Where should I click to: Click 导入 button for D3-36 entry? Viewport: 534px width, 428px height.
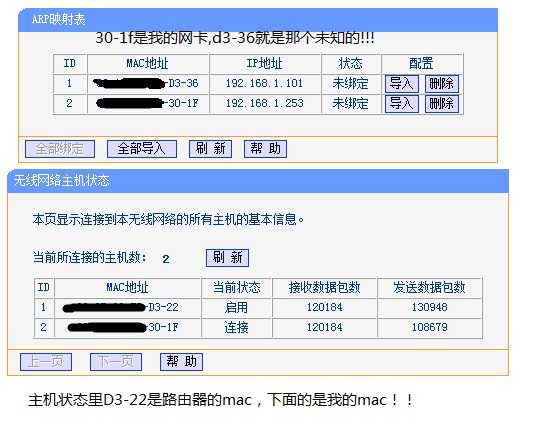[402, 84]
